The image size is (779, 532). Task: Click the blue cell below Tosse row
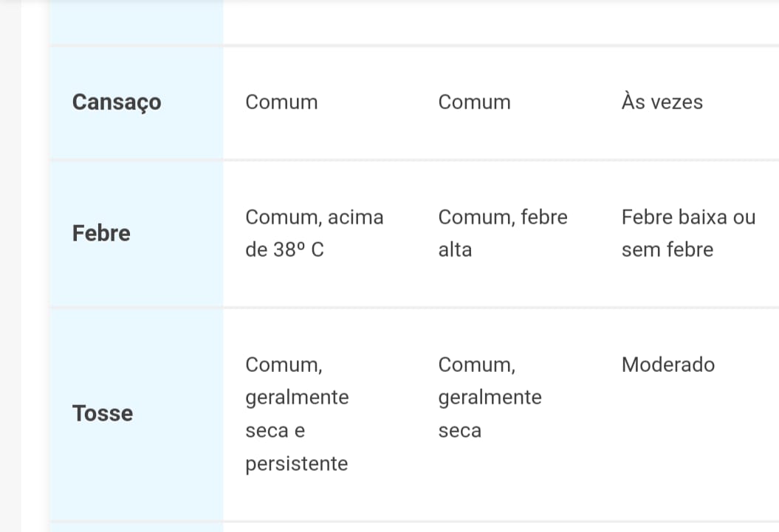pyautogui.click(x=137, y=527)
